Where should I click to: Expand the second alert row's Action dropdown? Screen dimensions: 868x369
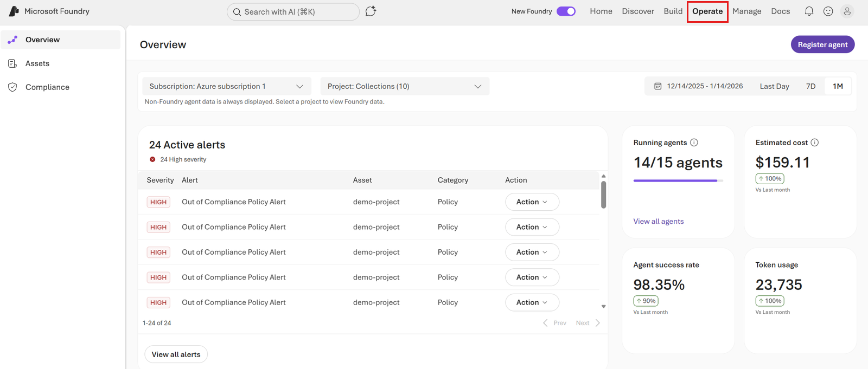coord(532,227)
